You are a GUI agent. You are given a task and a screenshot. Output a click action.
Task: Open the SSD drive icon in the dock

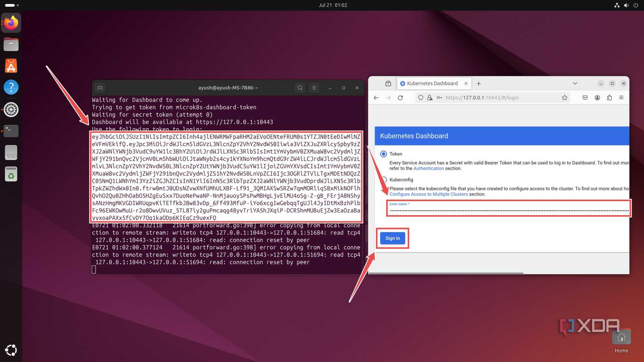point(11,153)
